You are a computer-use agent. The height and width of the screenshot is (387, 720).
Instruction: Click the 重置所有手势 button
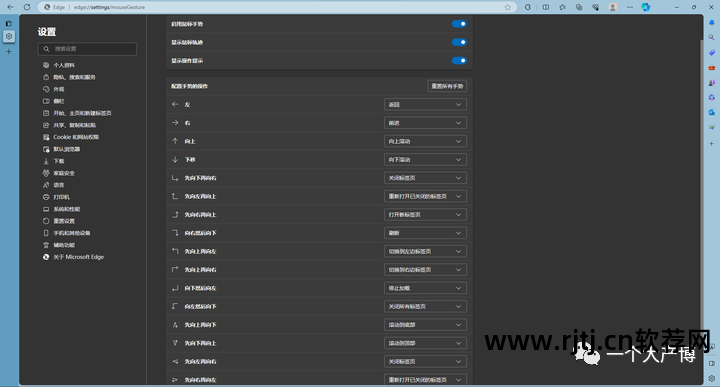pos(447,86)
